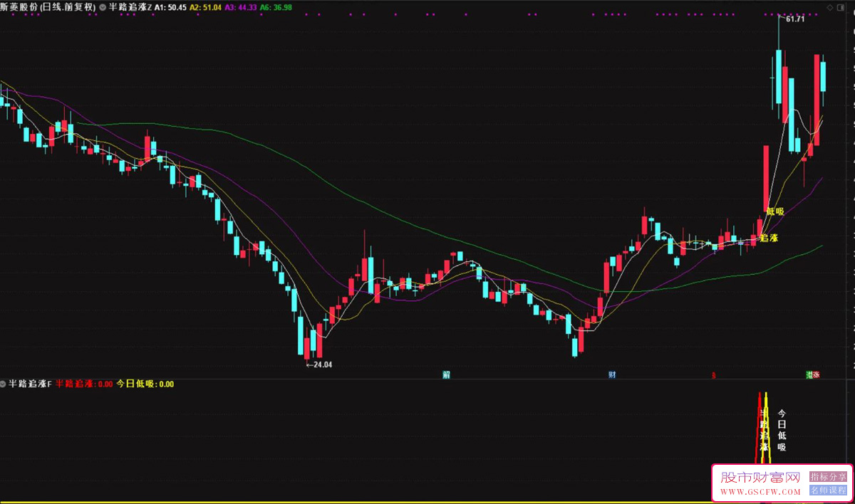Click the yellow 今日低吸: 0.00 readout
Image resolution: width=855 pixels, height=504 pixels.
[145, 384]
